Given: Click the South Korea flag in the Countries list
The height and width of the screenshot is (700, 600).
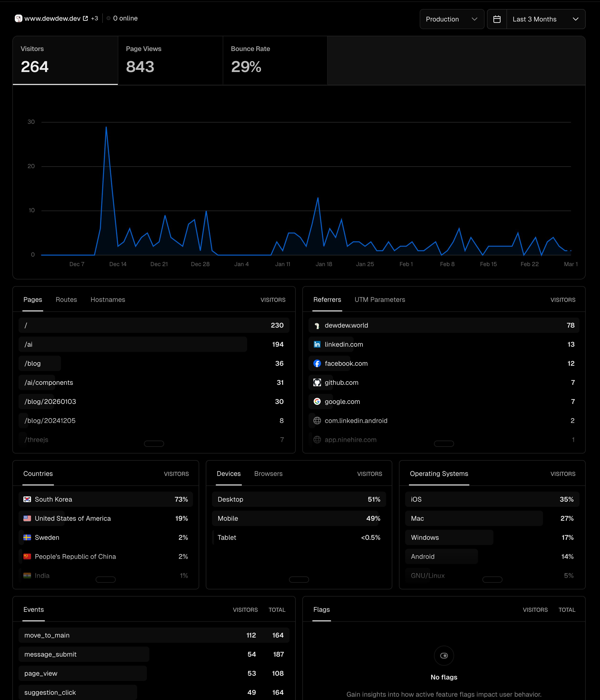Looking at the screenshot, I should (x=27, y=499).
